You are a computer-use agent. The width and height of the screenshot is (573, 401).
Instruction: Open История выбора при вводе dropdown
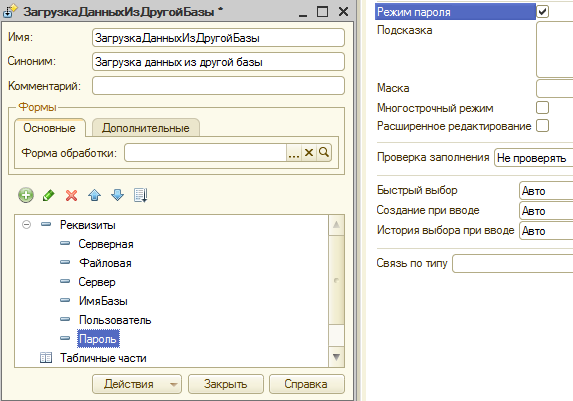[x=546, y=231]
